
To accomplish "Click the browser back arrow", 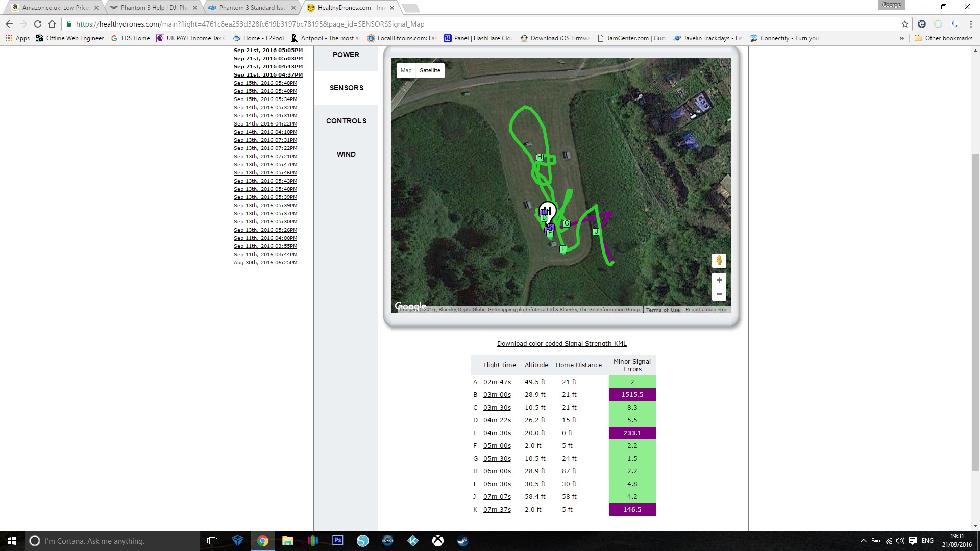I will click(x=9, y=24).
